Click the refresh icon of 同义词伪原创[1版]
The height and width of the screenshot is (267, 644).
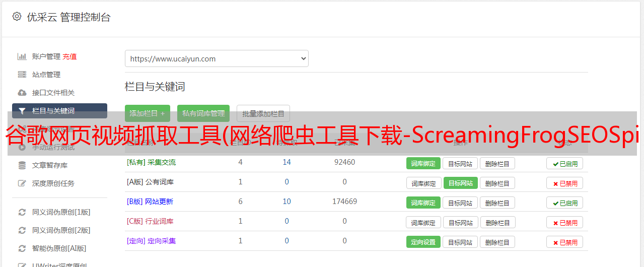[22, 212]
